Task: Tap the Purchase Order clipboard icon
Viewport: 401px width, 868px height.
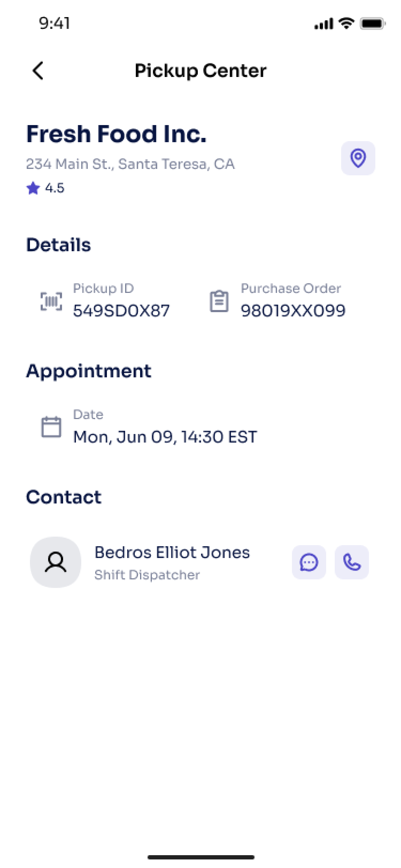Action: (x=219, y=301)
